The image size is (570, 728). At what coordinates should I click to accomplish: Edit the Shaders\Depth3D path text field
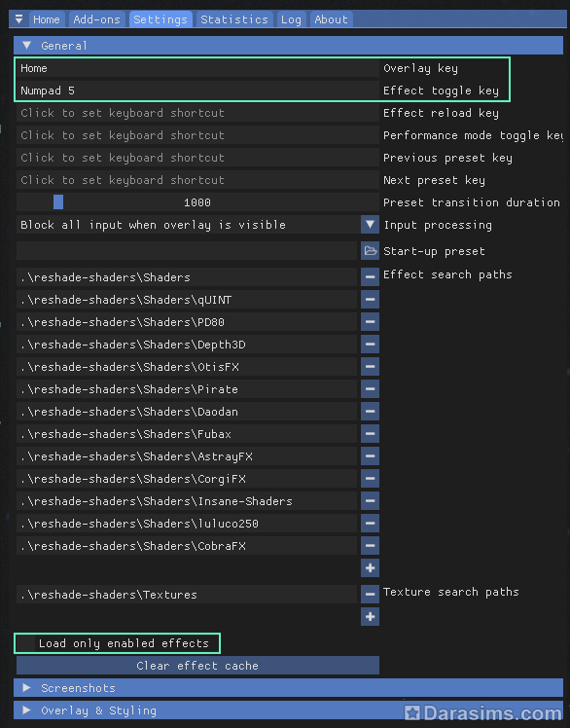187,344
